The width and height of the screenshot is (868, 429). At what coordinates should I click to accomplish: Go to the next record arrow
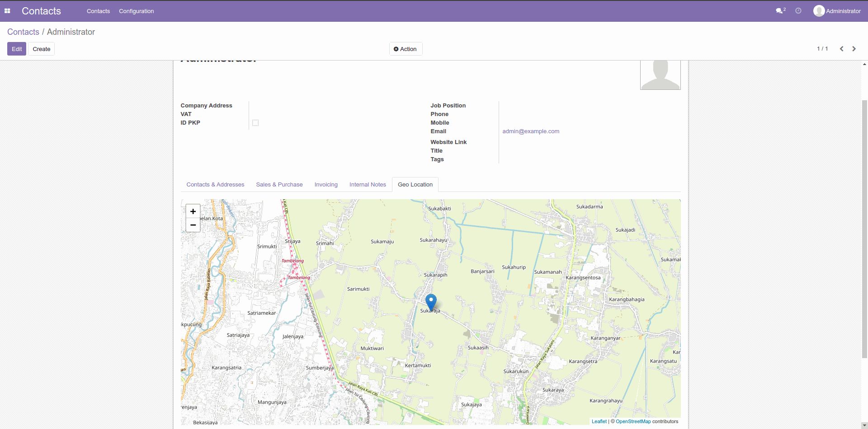pos(854,49)
